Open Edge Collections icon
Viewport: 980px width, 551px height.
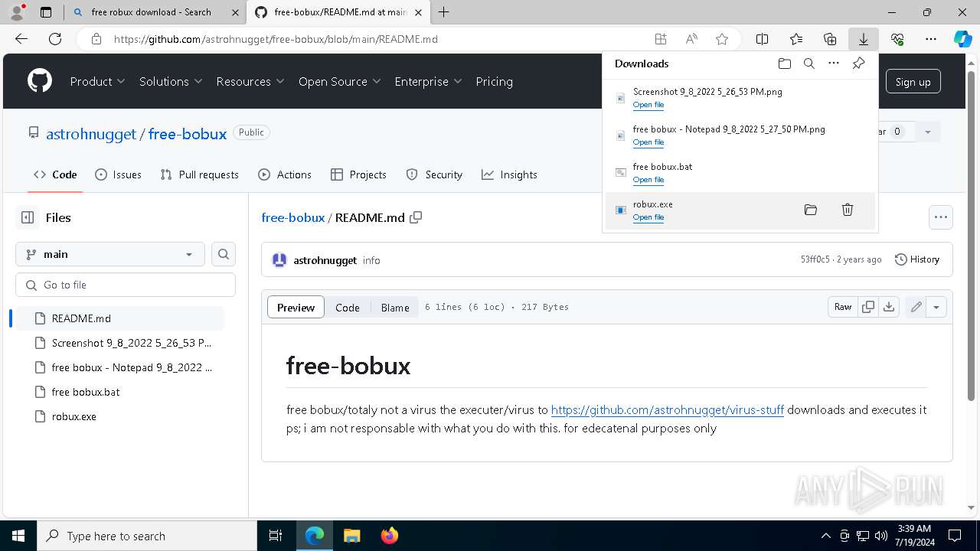pyautogui.click(x=830, y=39)
